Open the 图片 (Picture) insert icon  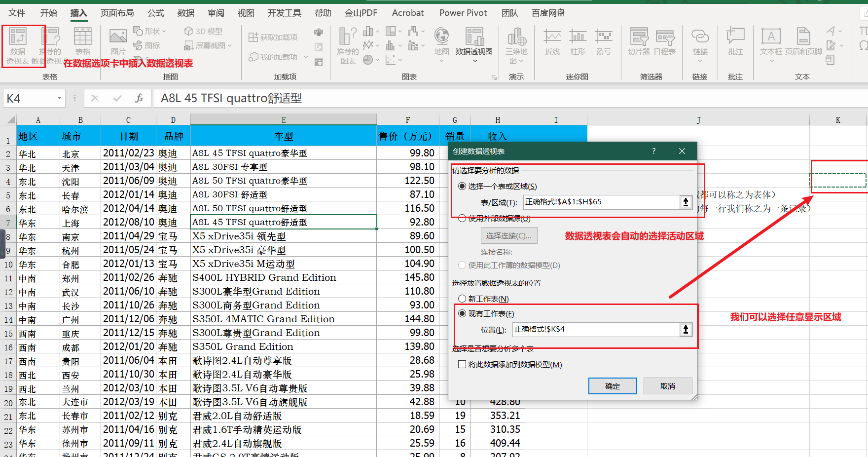tap(118, 41)
